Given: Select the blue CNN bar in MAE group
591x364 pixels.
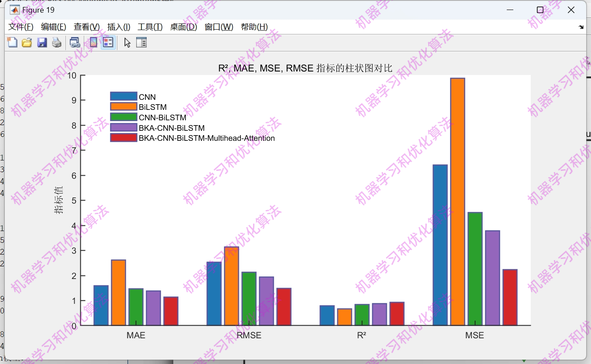Looking at the screenshot, I should [101, 306].
